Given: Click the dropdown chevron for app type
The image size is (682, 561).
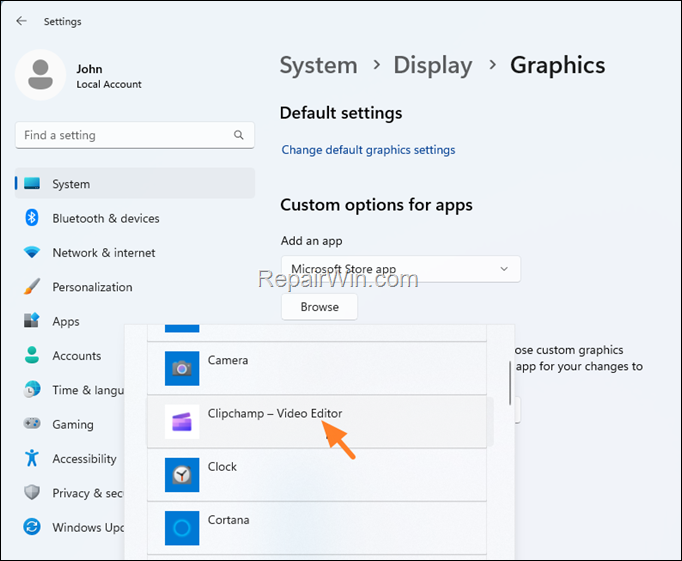Looking at the screenshot, I should click(x=504, y=269).
